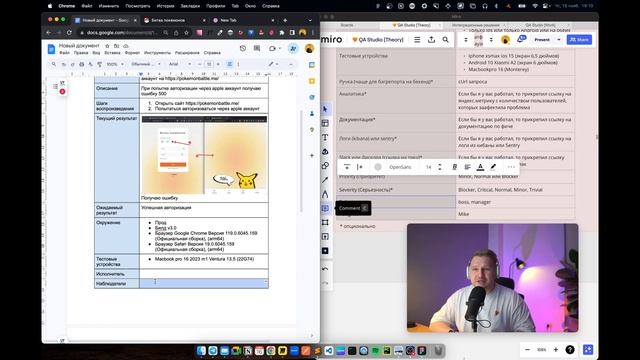This screenshot has height=360, width=640.
Task: Open the Miro upload tool in sidebar
Action: click(x=325, y=237)
